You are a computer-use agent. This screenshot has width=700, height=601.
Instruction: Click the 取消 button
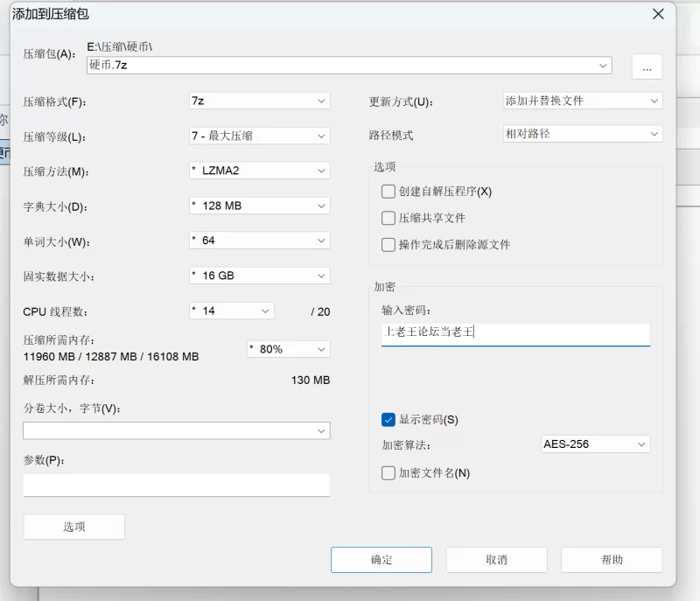(x=496, y=560)
